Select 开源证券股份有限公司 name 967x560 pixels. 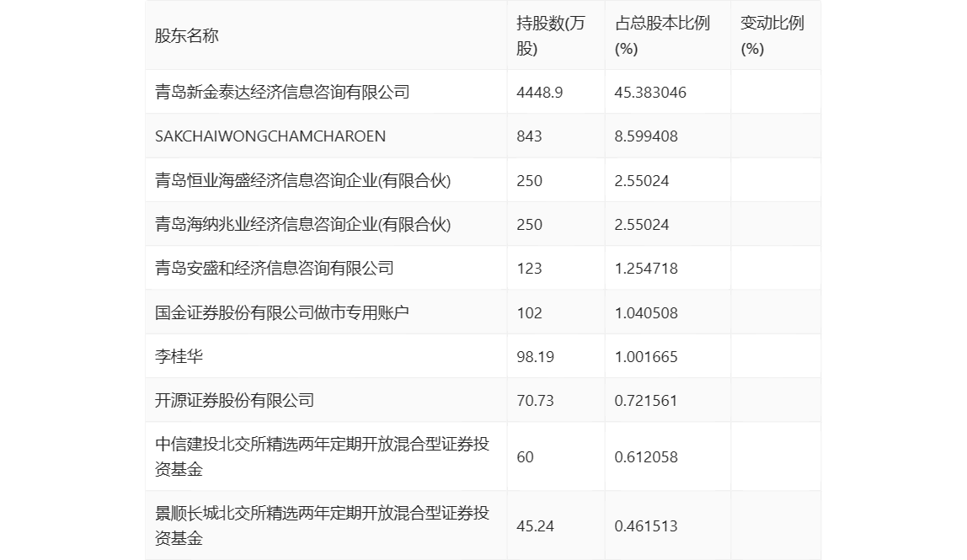click(234, 400)
